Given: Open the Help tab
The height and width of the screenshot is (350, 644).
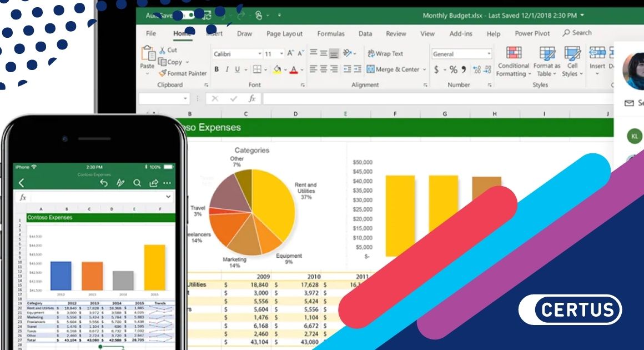Looking at the screenshot, I should click(x=493, y=34).
